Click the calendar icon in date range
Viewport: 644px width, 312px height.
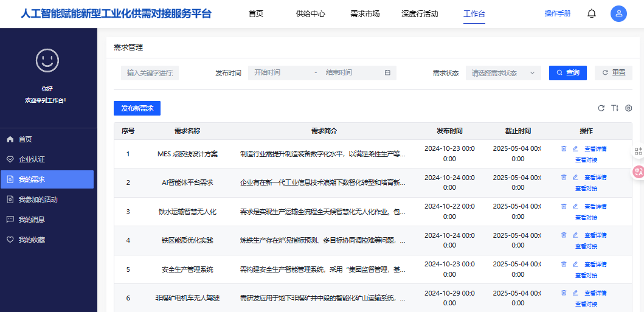coord(387,72)
